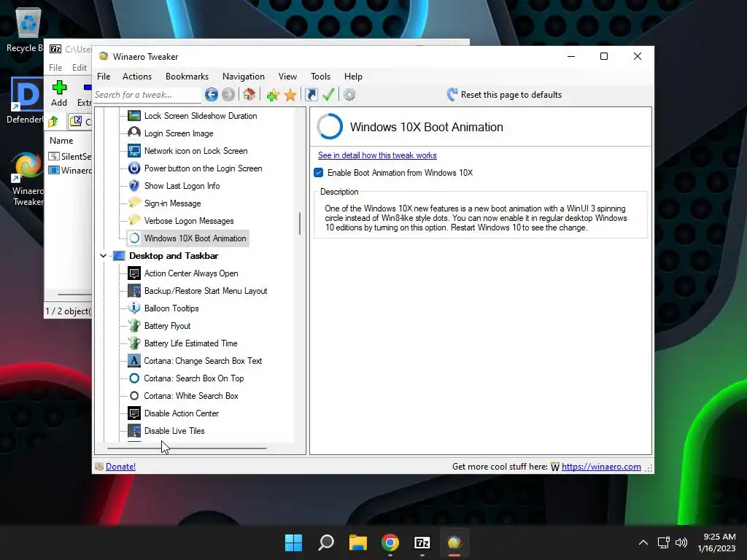Select Power button on Login Screen icon
This screenshot has height=560, width=747.
(134, 168)
